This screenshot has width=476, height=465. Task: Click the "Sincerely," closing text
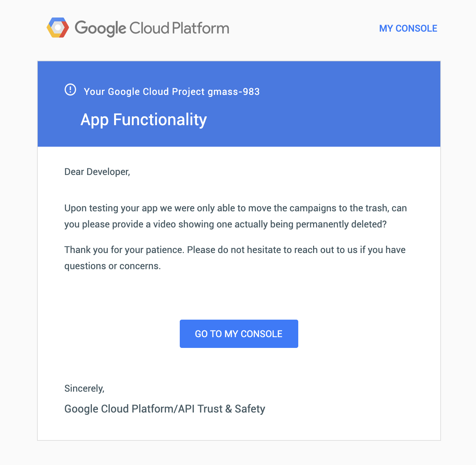point(84,389)
